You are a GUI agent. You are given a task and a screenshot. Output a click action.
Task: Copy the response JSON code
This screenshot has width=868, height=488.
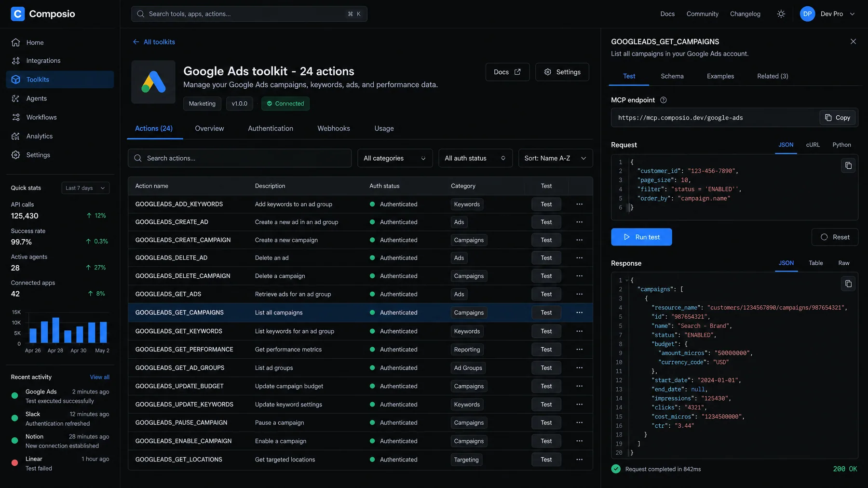tap(848, 284)
